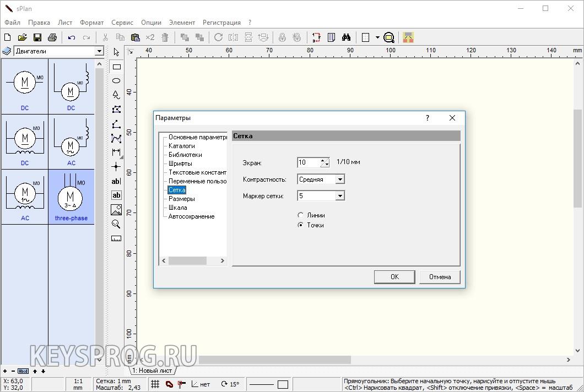Open the Контрастность dropdown
This screenshot has height=392, width=584.
point(340,179)
